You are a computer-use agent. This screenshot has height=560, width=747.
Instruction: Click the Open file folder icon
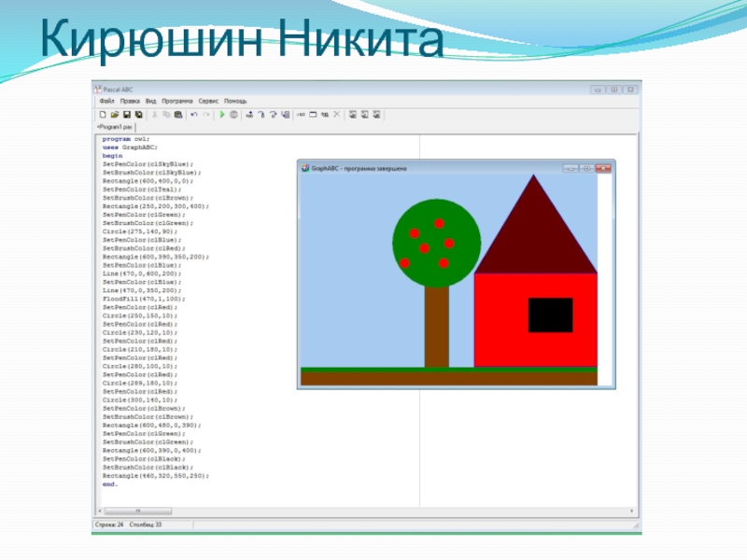114,115
